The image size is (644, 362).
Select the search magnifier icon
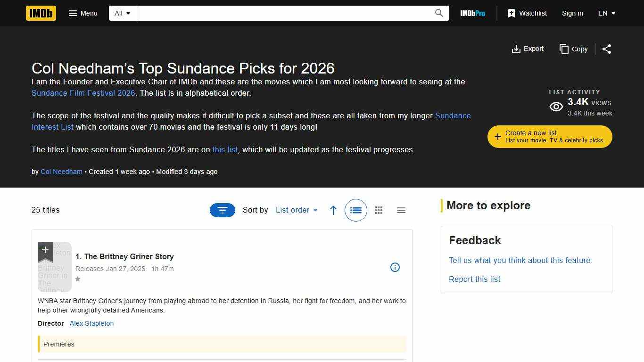click(438, 13)
